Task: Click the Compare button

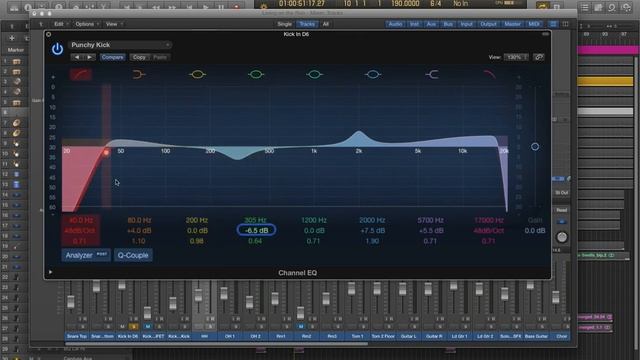Action: pos(113,57)
